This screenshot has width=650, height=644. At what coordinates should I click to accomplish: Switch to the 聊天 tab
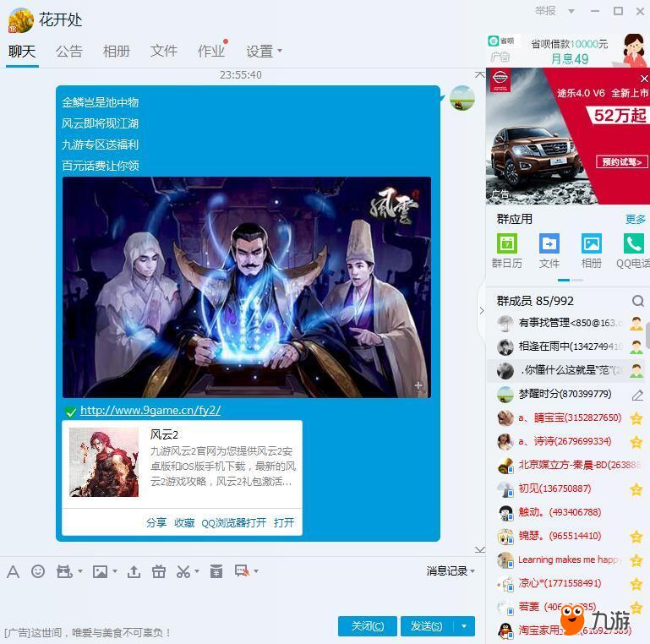pyautogui.click(x=22, y=52)
